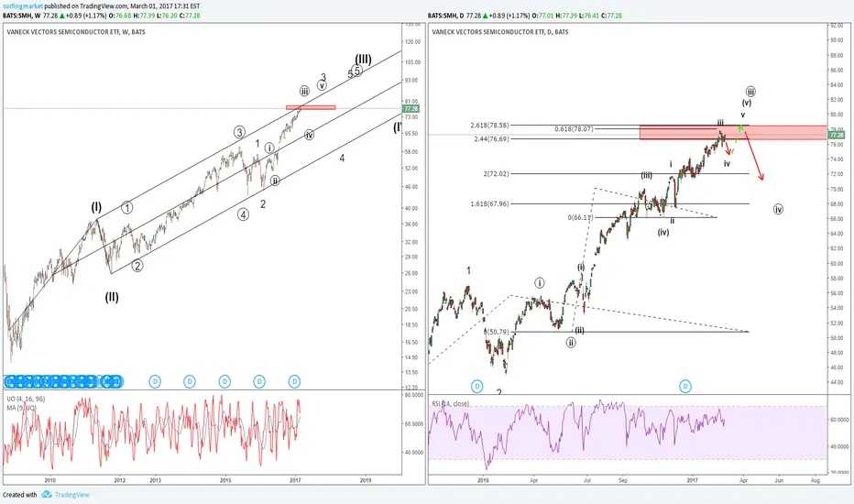Click the Jul label on daily time axis
854x504 pixels.
(587, 480)
